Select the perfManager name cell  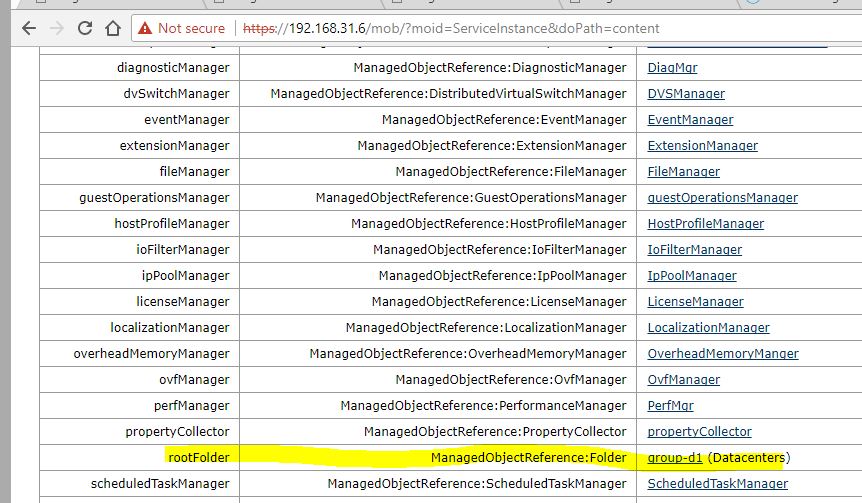140,406
